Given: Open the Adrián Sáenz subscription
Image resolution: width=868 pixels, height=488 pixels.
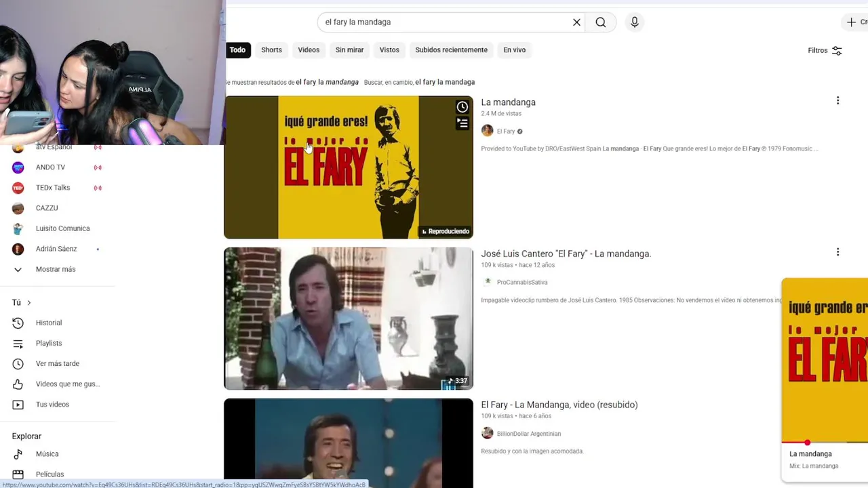Looking at the screenshot, I should pos(58,249).
